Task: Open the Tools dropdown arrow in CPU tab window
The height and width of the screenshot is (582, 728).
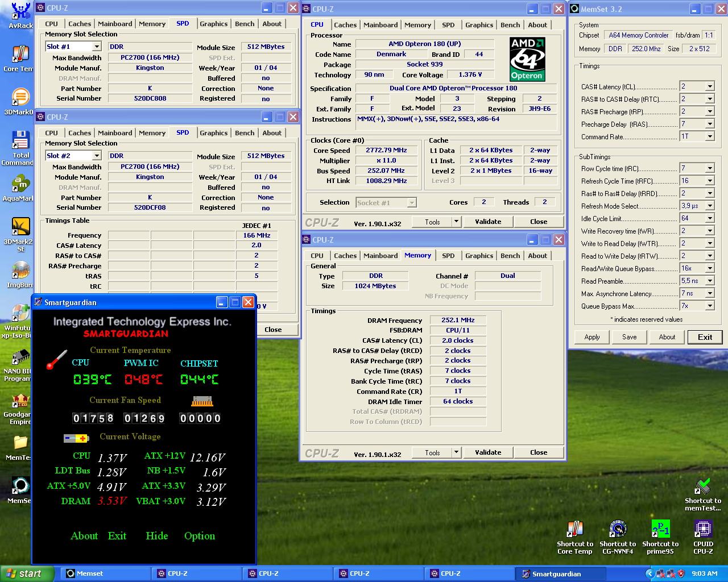Action: 456,222
